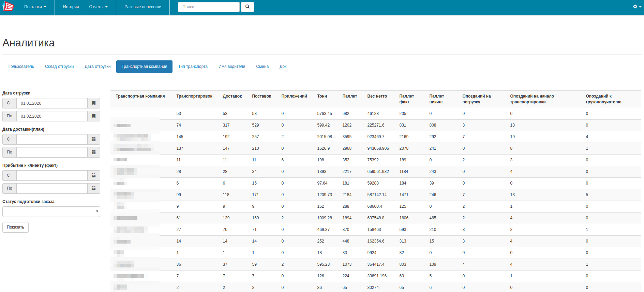Select the Тип транспорта tab
Viewport: 644px width, 292px height.
(193, 67)
